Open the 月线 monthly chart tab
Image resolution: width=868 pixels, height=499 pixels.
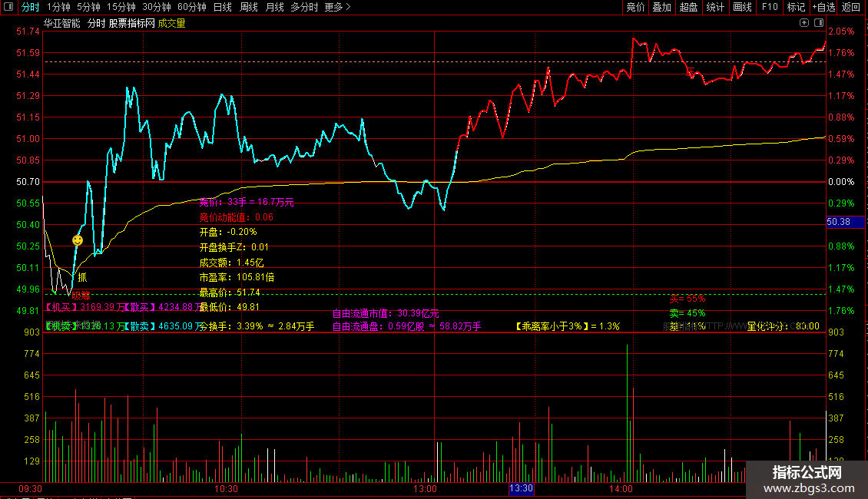pos(274,7)
